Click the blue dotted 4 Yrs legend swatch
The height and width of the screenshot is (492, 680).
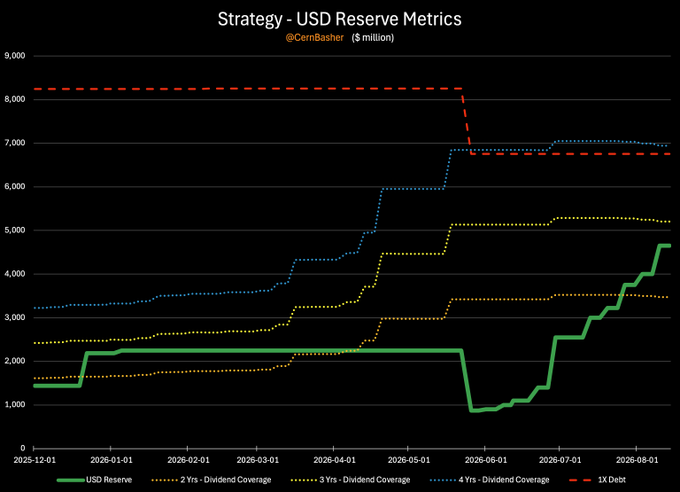[443, 480]
